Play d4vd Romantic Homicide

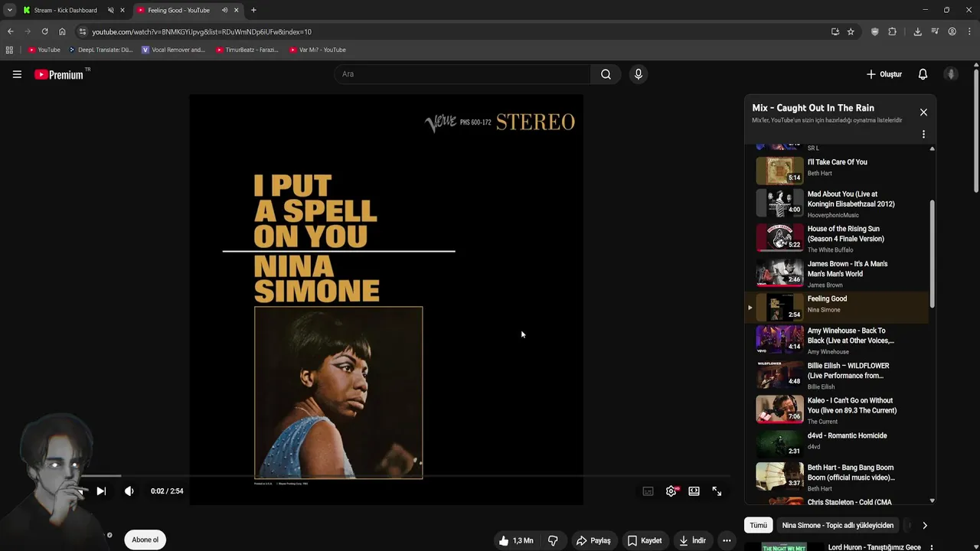click(x=837, y=444)
